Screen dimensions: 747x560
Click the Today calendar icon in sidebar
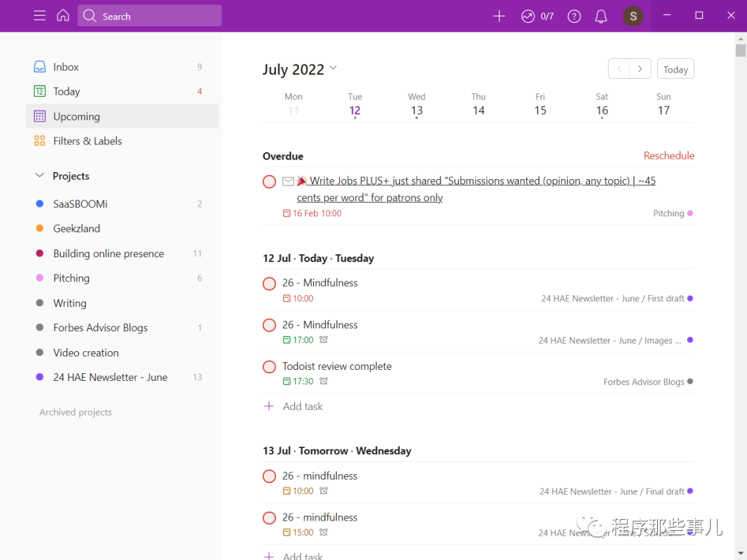pyautogui.click(x=39, y=91)
